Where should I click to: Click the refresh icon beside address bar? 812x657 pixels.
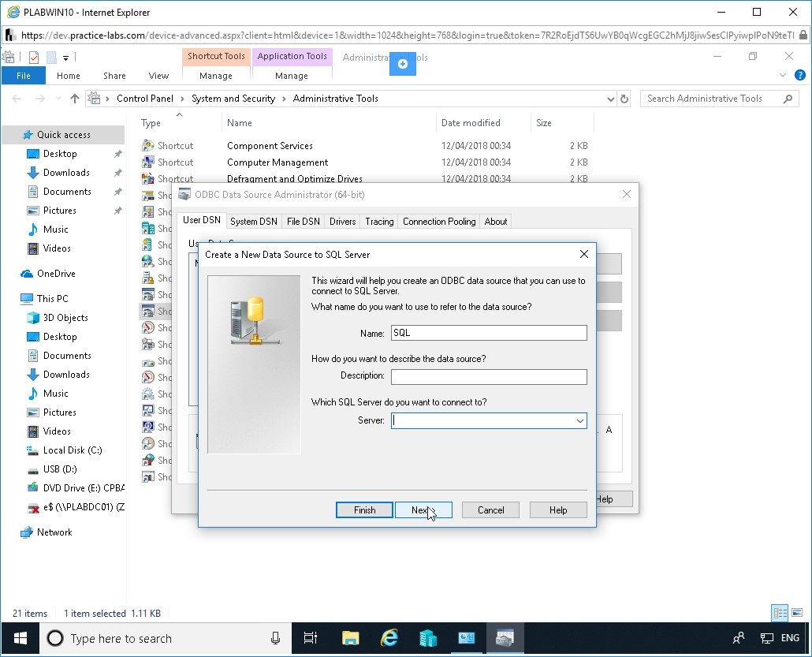tap(624, 99)
